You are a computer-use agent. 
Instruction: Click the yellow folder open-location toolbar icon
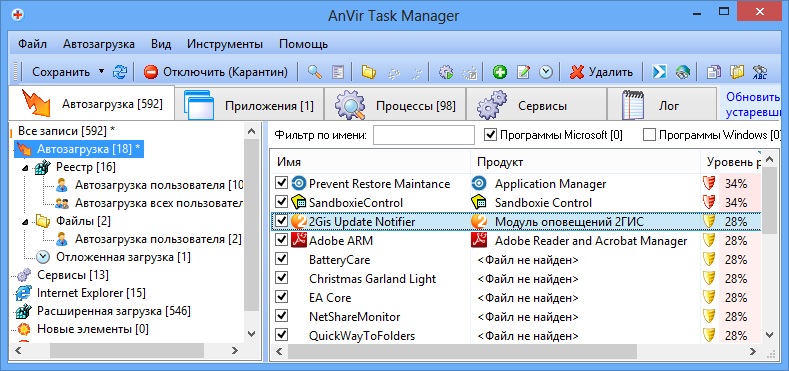pos(369,72)
